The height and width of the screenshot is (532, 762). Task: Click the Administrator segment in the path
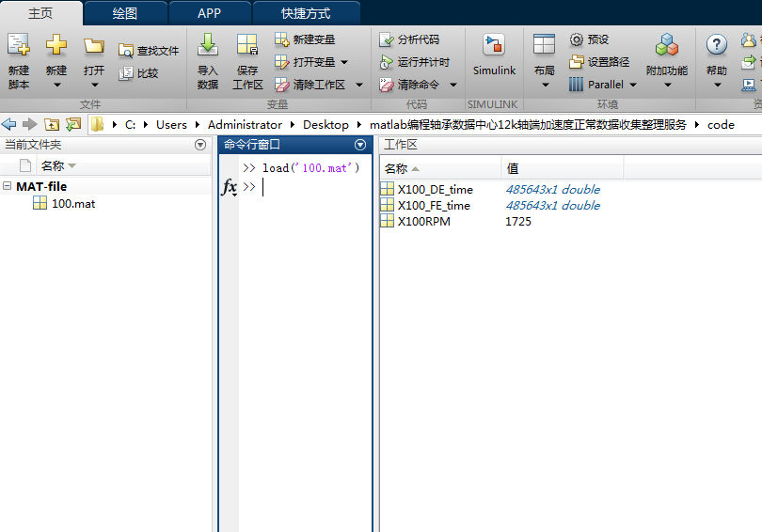tap(245, 125)
